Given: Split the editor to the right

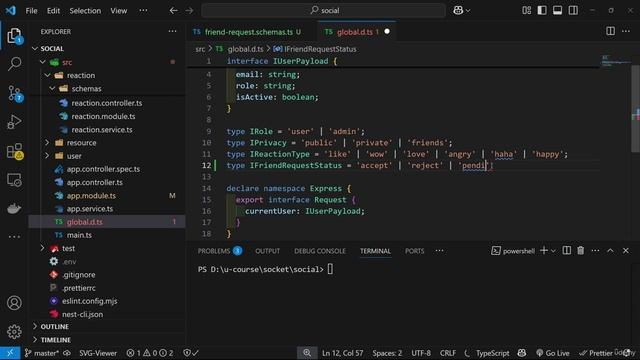Looking at the screenshot, I should pos(610,31).
